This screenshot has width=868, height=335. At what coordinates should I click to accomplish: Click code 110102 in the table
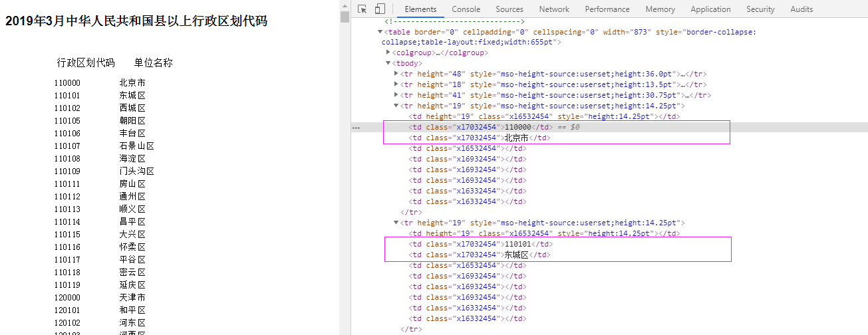click(67, 108)
